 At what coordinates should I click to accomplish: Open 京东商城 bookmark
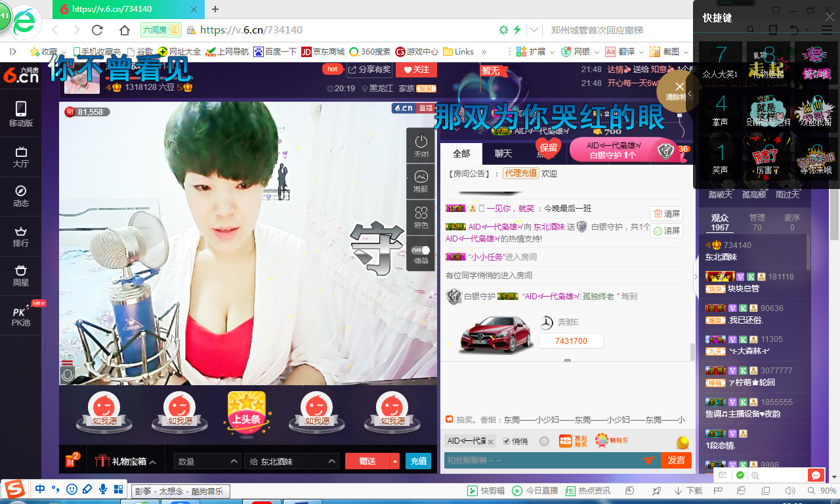[322, 51]
